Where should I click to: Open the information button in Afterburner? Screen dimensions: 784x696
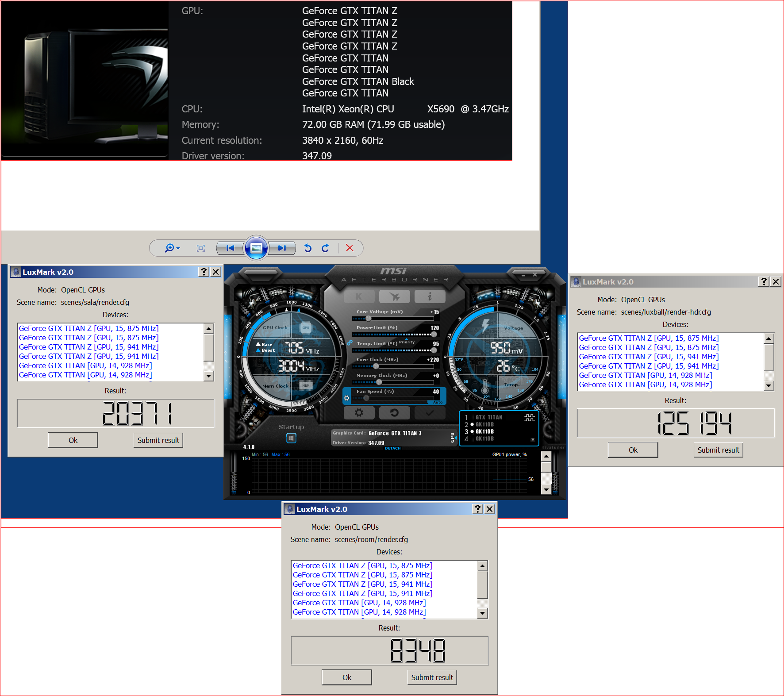[x=430, y=296]
